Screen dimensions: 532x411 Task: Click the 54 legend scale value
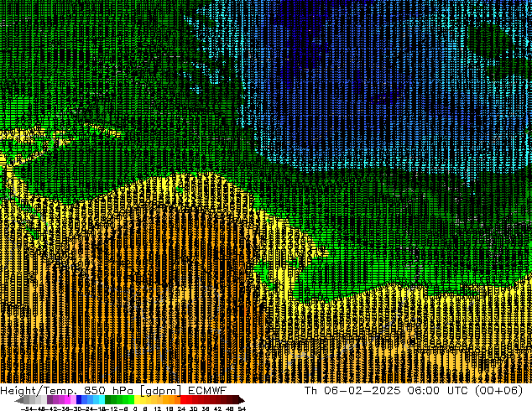tap(242, 408)
